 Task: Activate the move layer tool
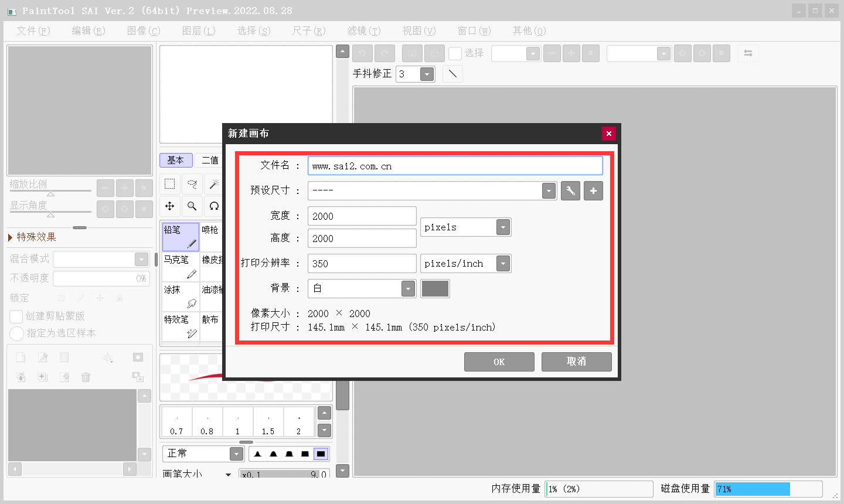click(x=170, y=206)
